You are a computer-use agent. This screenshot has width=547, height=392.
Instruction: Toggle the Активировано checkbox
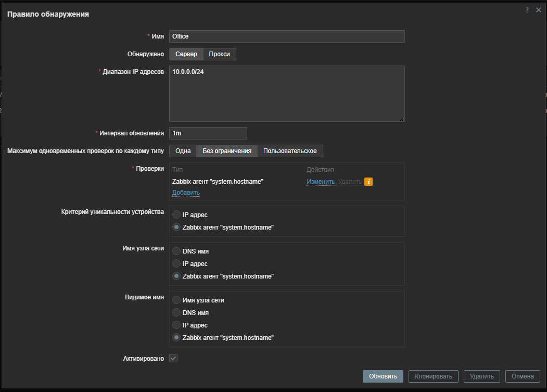(x=174, y=359)
